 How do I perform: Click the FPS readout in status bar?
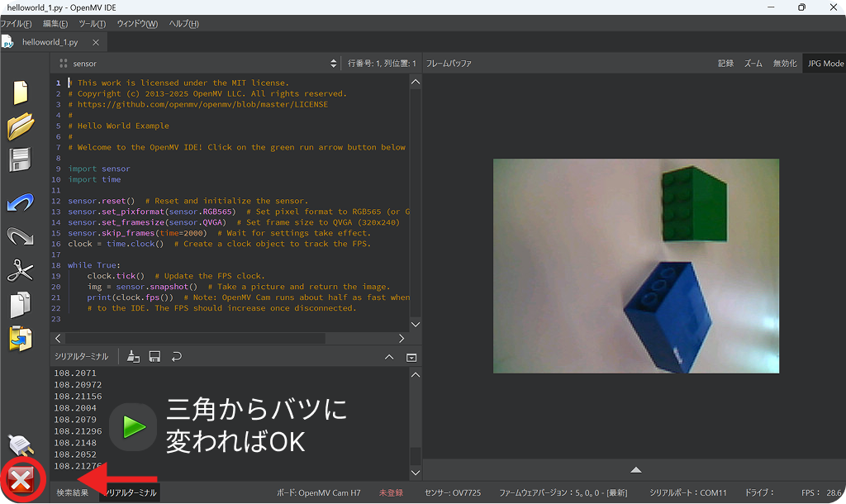coord(822,492)
